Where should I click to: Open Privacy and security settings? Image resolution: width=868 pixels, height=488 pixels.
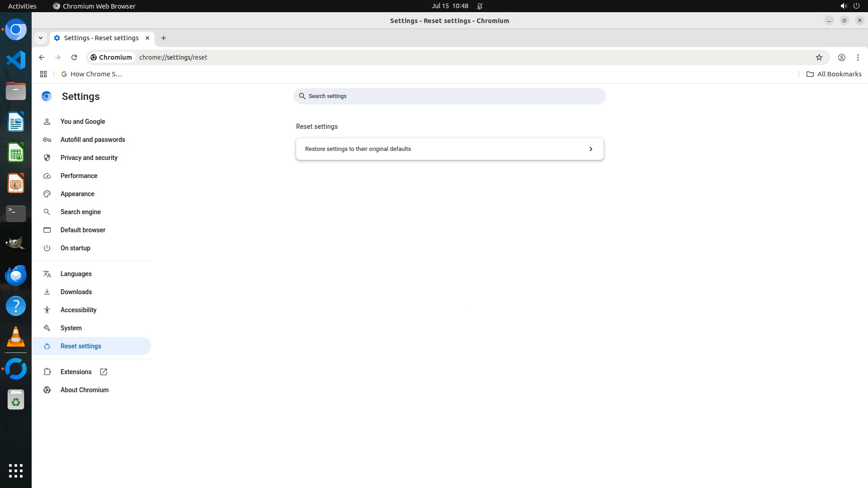click(x=89, y=158)
